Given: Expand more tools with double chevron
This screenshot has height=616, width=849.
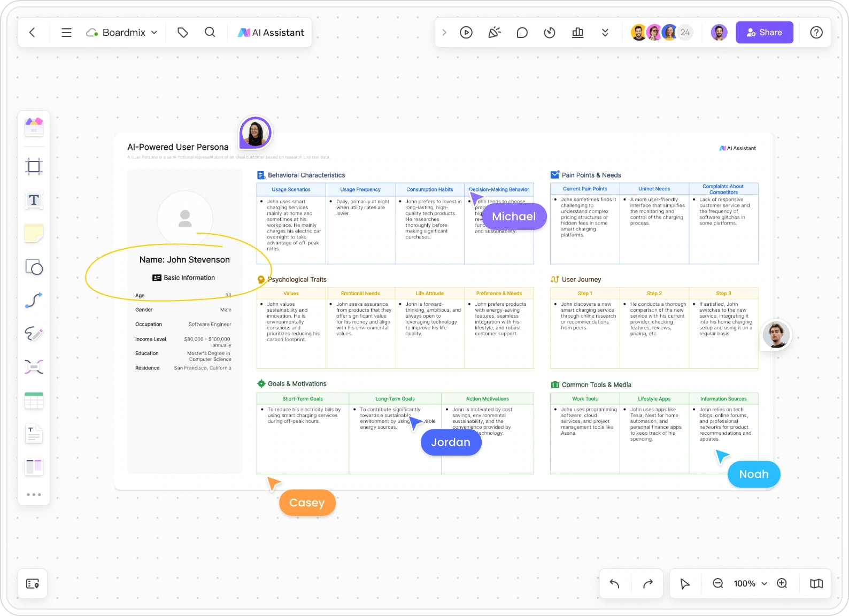Looking at the screenshot, I should pos(605,33).
